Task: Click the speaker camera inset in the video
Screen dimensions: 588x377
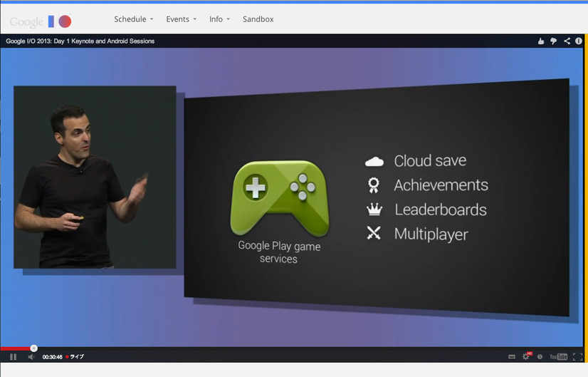Action: [95, 177]
